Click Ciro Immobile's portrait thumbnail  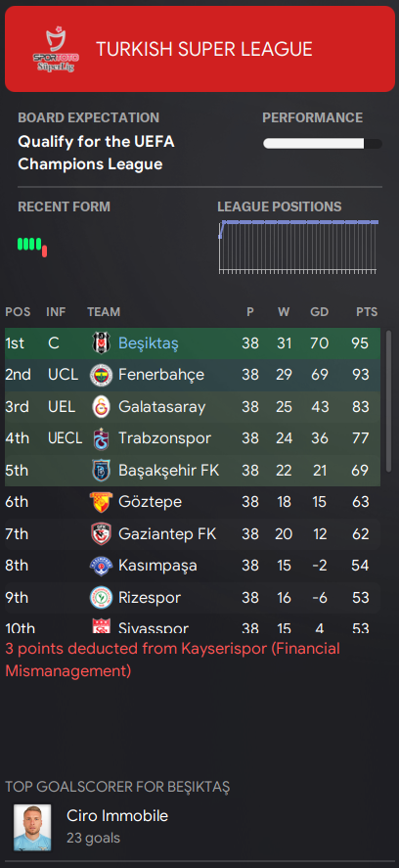(32, 827)
